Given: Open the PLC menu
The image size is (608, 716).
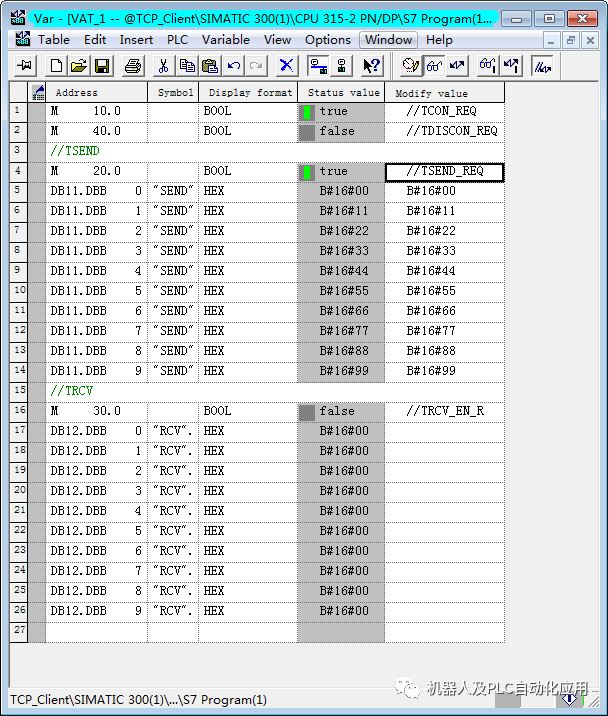Looking at the screenshot, I should click(x=177, y=40).
